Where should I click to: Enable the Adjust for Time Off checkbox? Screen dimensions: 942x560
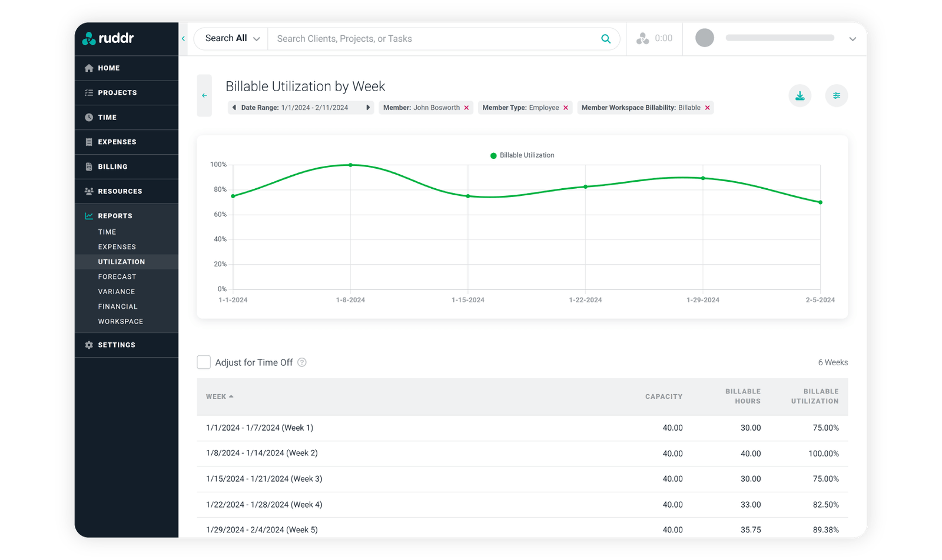tap(204, 362)
